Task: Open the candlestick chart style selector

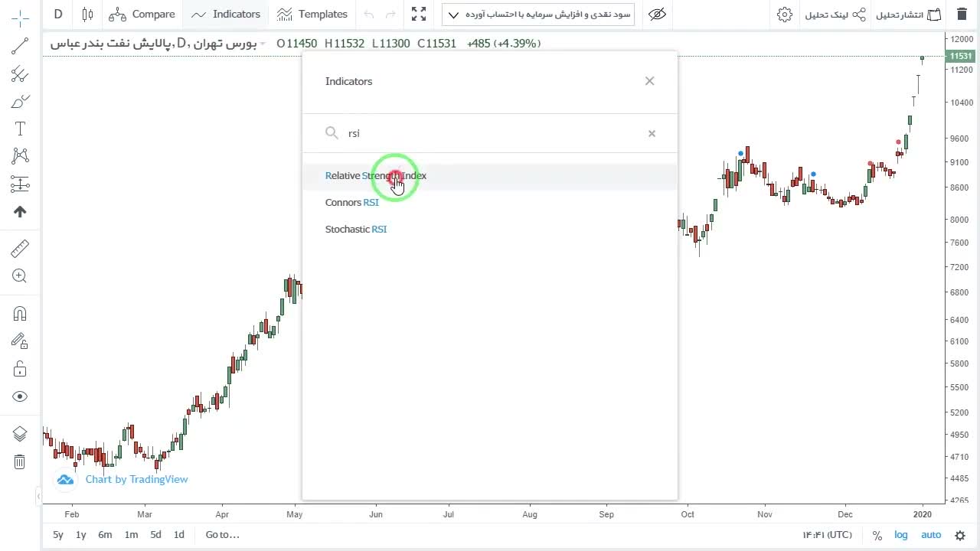Action: coord(87,14)
